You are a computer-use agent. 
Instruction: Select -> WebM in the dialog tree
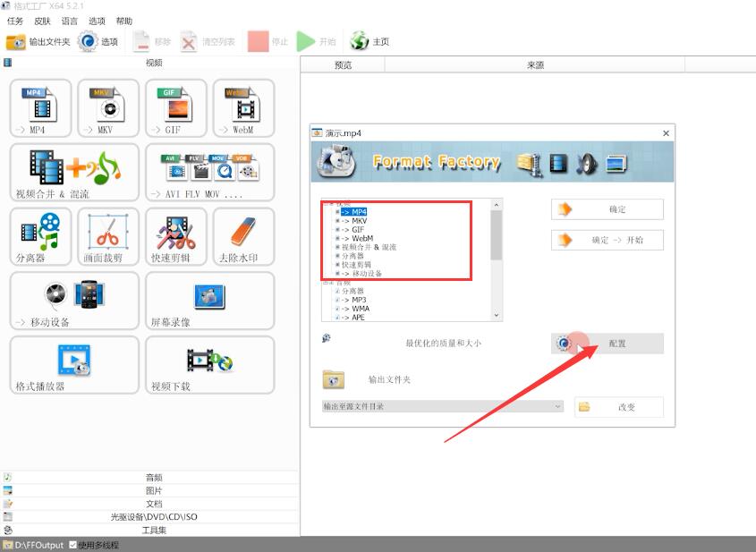coord(357,238)
